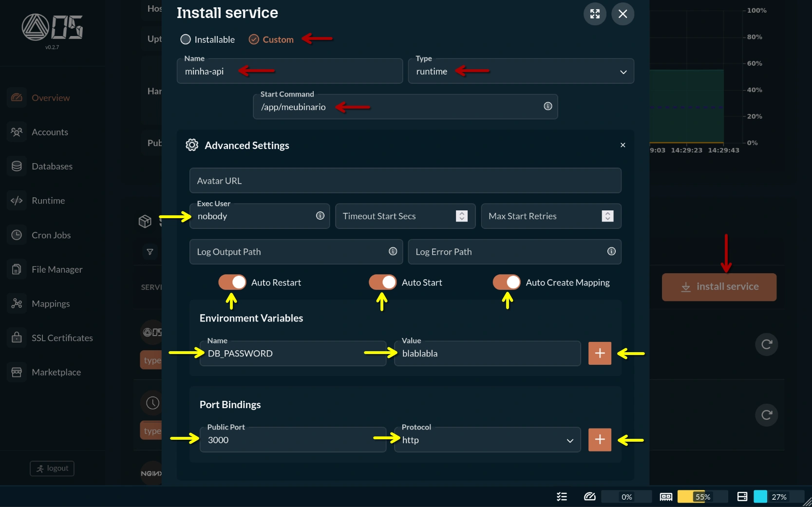Collapse the Advanced Settings panel
This screenshot has height=507, width=812.
click(623, 145)
